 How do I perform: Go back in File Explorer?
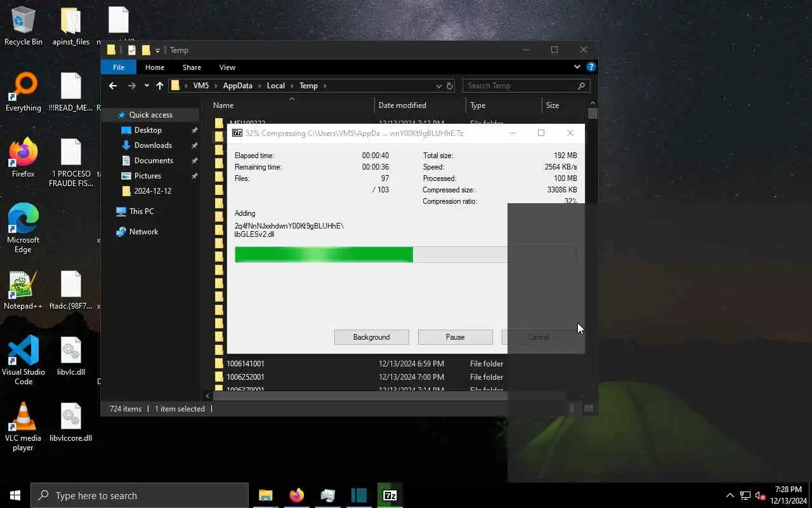[113, 86]
